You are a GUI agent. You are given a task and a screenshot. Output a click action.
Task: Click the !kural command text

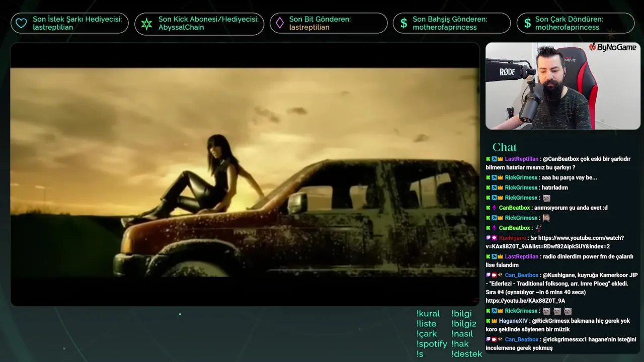(428, 314)
